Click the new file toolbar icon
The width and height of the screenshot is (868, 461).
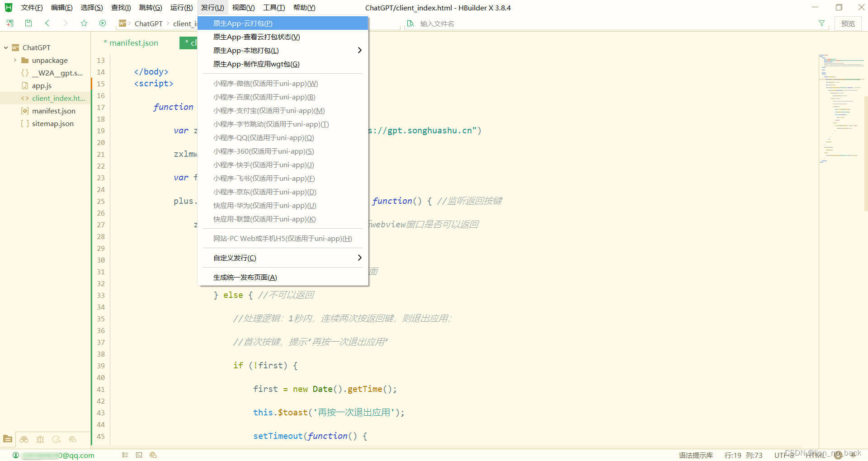coord(10,23)
